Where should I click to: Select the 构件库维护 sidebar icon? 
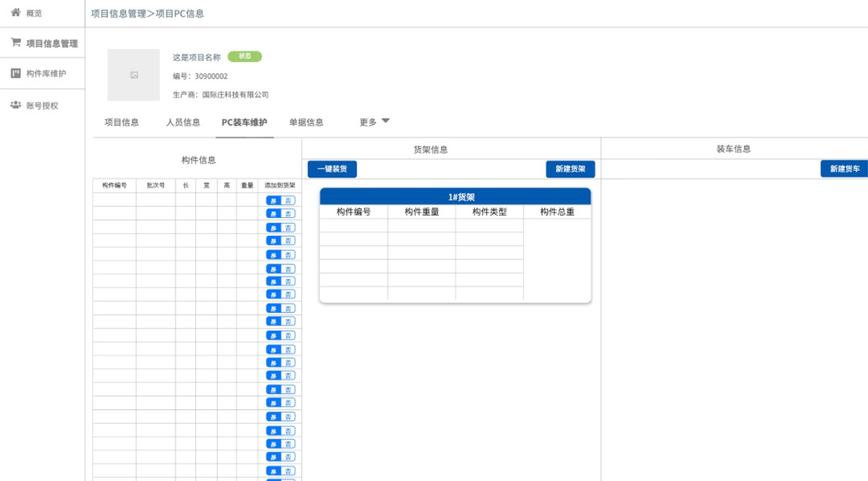15,73
